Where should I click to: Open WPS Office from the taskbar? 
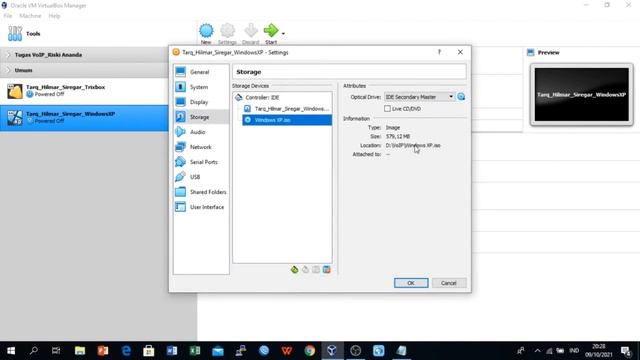(x=287, y=351)
